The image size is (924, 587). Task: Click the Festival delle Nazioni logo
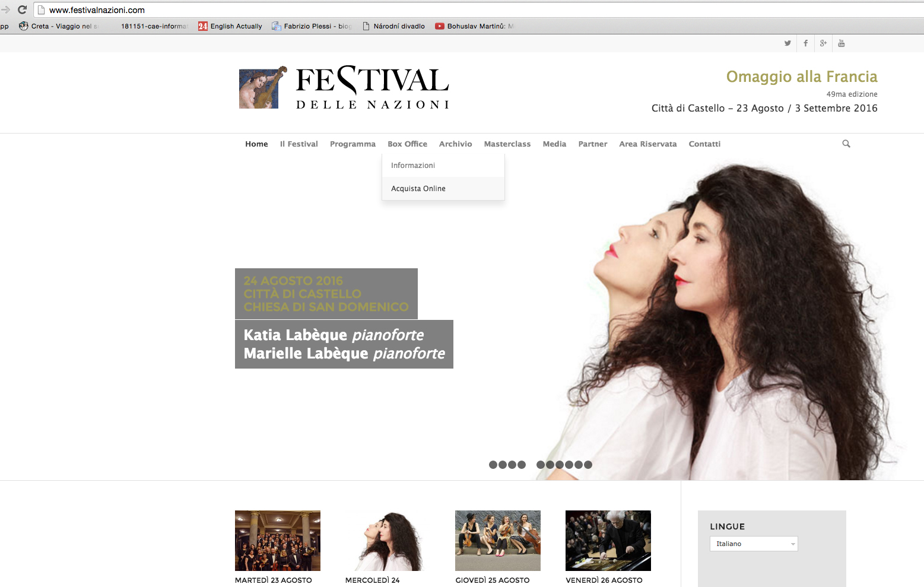[x=344, y=88]
